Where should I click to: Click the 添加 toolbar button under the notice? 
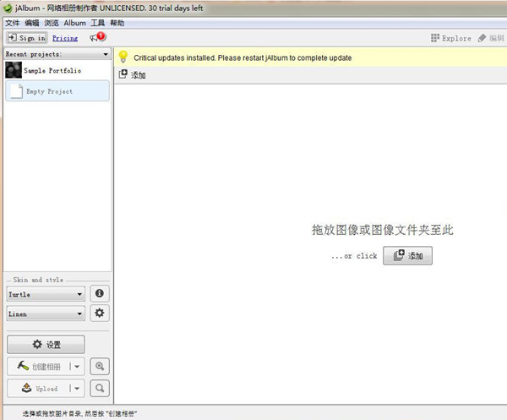133,75
